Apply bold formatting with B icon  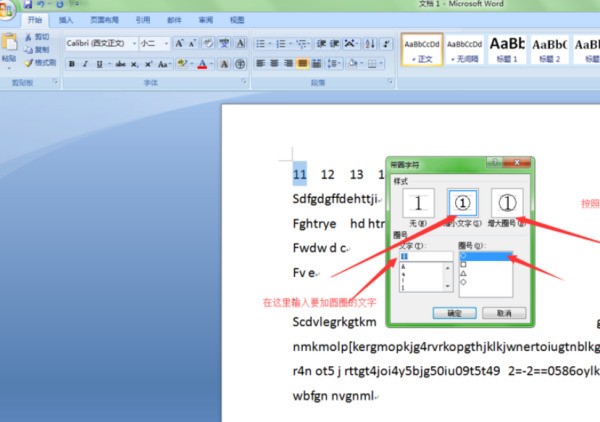(x=72, y=63)
